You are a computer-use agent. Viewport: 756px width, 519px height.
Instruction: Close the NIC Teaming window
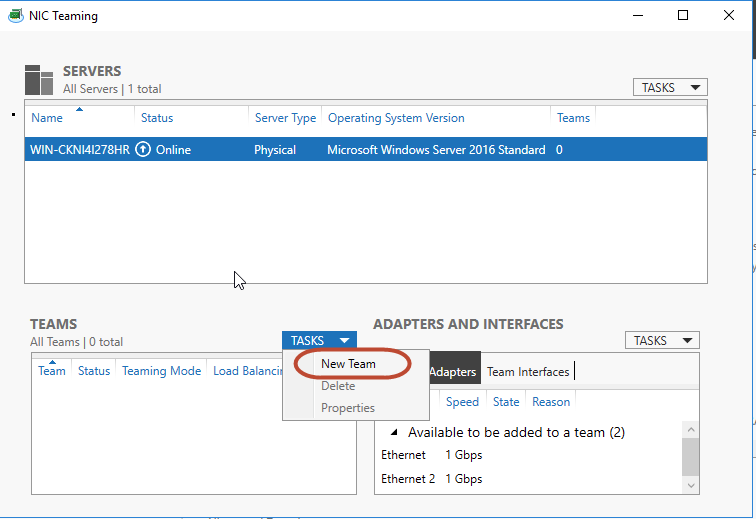click(729, 15)
